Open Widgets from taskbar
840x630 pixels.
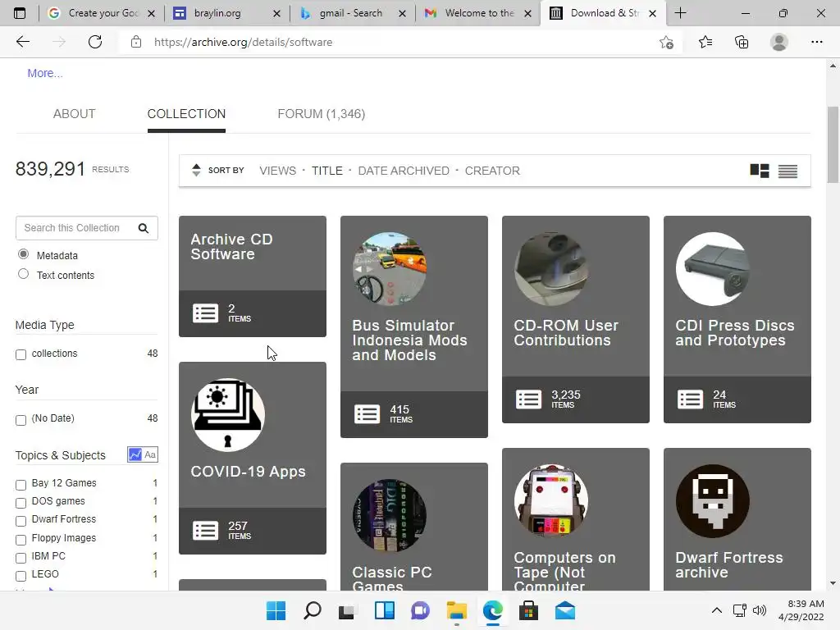point(384,610)
